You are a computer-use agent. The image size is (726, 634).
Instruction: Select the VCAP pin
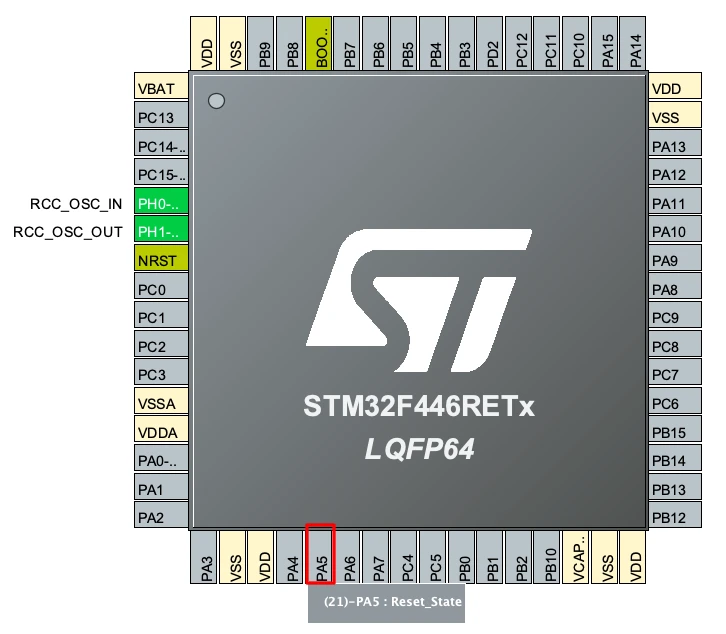click(576, 557)
